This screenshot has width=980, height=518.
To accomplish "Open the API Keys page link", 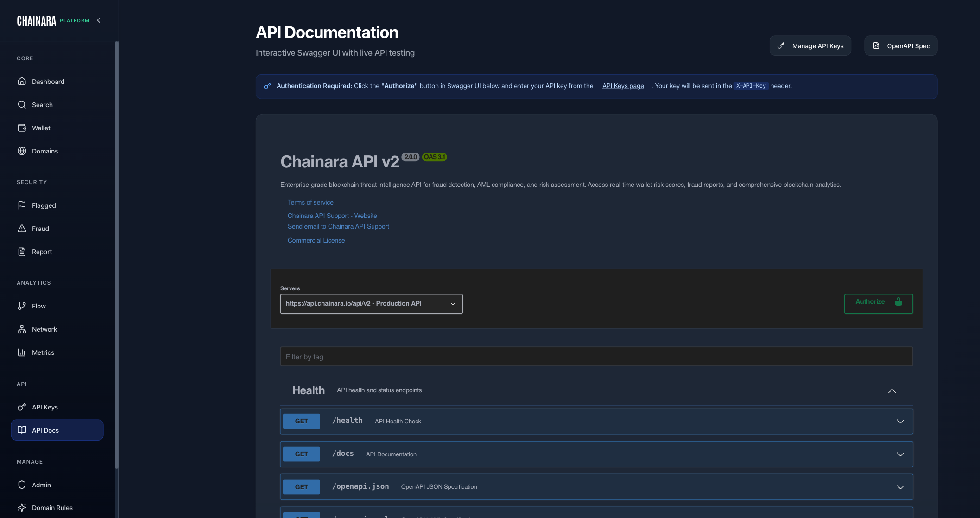I will pos(623,86).
